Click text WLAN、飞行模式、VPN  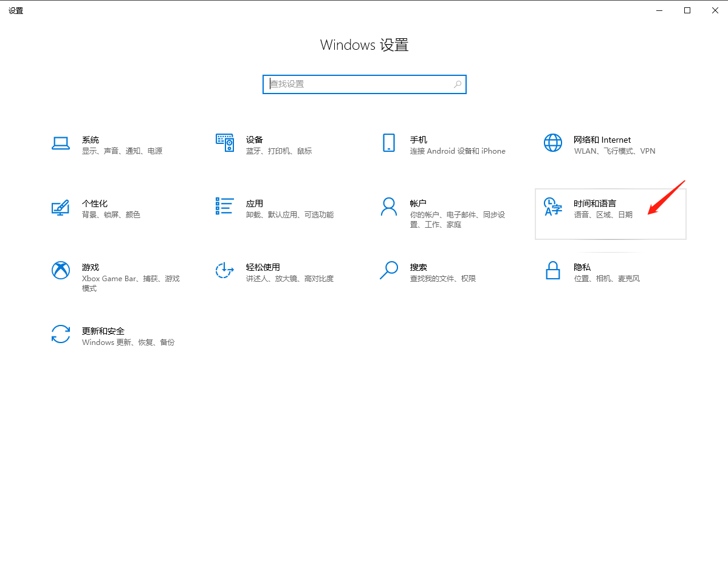614,151
